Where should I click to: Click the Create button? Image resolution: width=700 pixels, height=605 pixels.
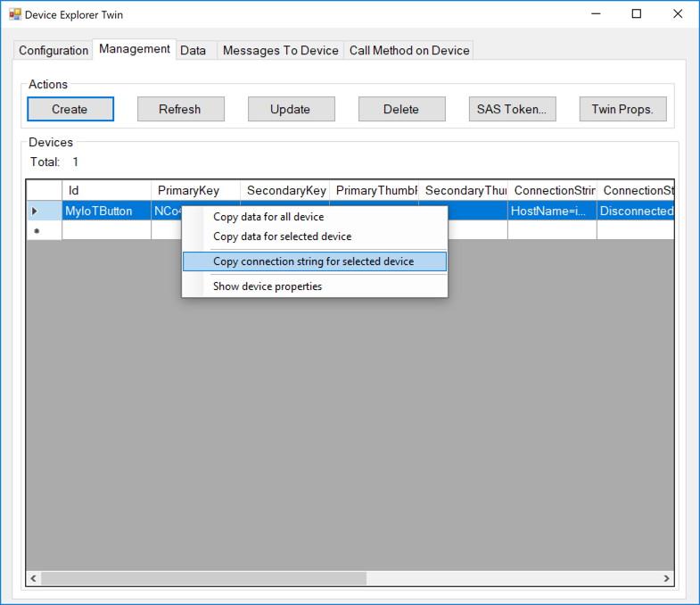pos(70,109)
